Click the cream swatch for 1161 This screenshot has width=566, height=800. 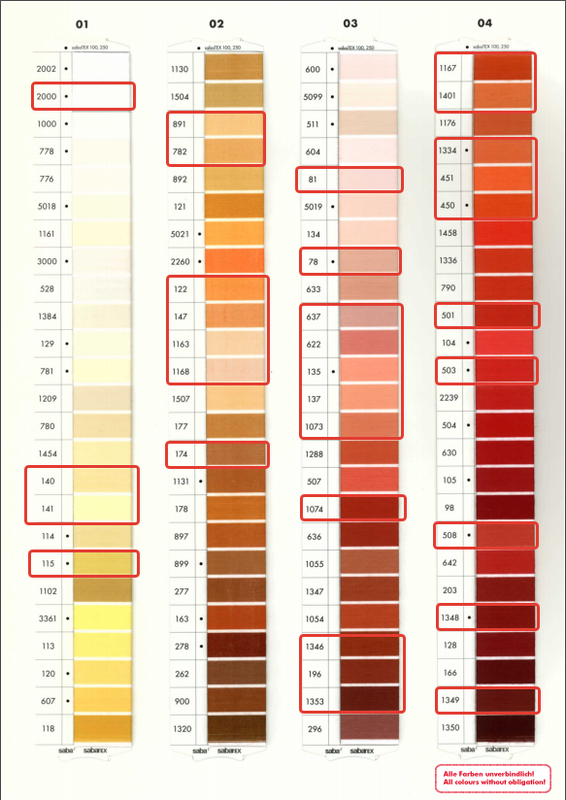[102, 234]
